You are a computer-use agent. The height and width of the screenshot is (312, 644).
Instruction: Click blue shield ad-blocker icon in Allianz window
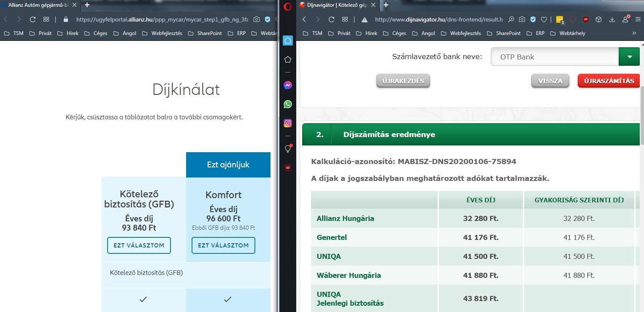pos(268,19)
